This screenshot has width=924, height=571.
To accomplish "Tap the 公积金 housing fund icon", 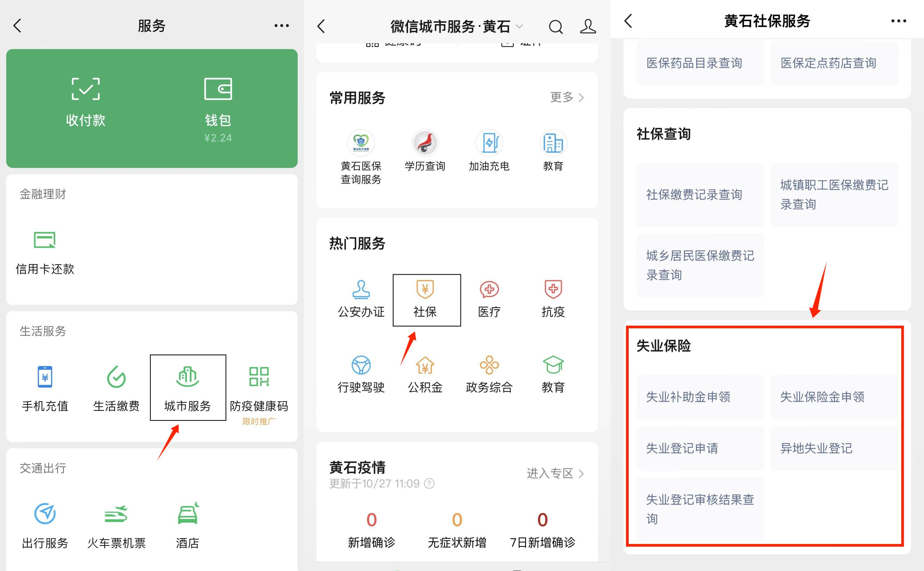I will pyautogui.click(x=425, y=365).
